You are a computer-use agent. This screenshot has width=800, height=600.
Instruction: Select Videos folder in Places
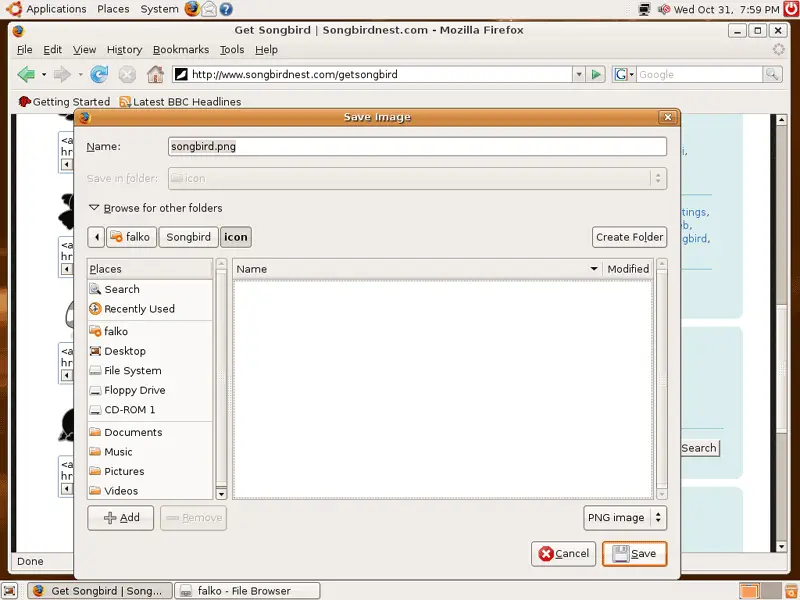150,491
